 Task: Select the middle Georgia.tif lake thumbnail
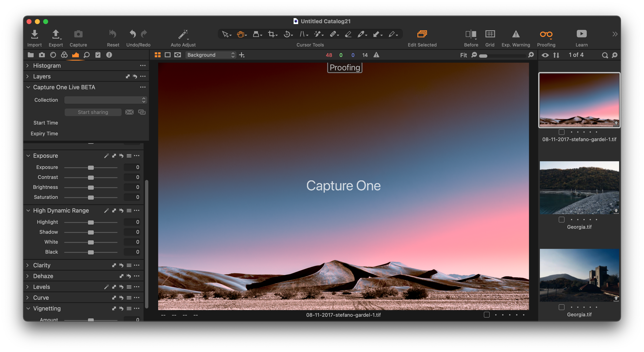579,187
